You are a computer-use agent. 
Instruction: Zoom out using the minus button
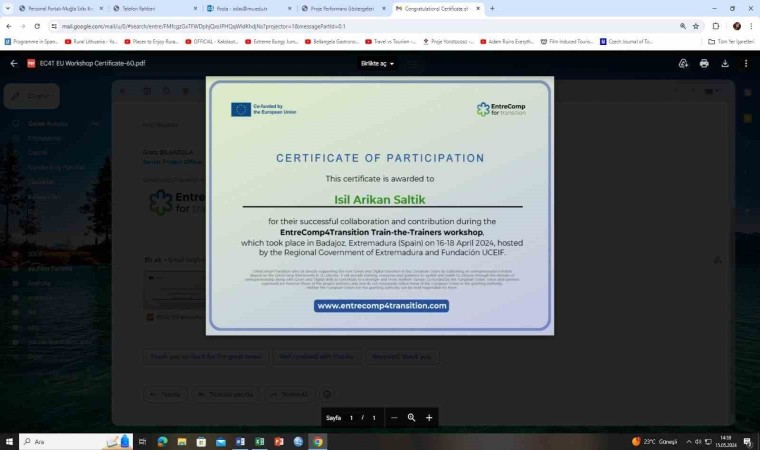[394, 417]
